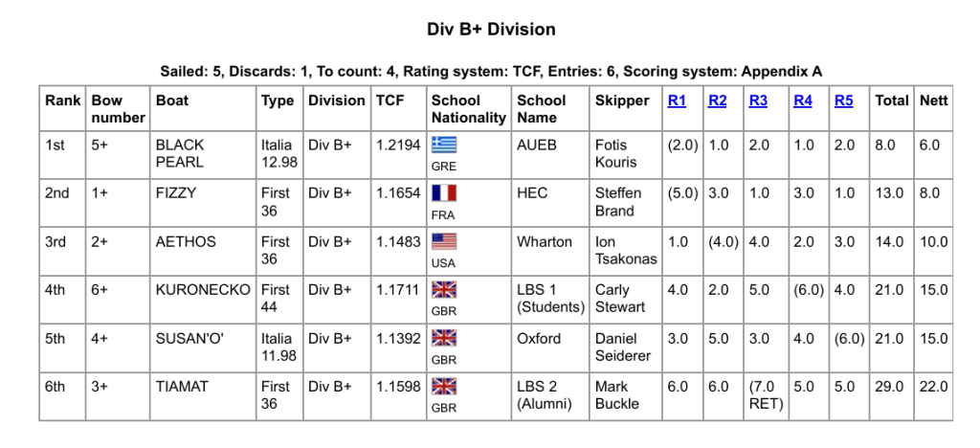Click the TIAMAT boat cell
The height and width of the screenshot is (448, 980).
180,386
